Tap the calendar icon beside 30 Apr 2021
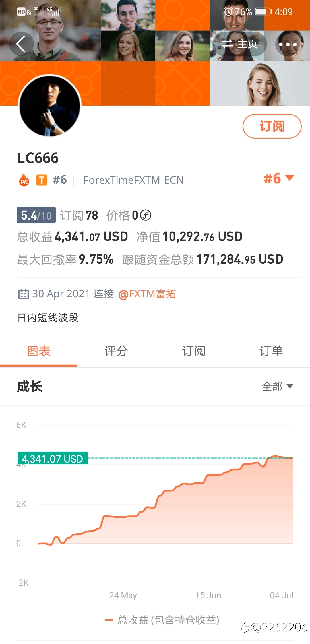This screenshot has width=310, height=644. (x=23, y=294)
